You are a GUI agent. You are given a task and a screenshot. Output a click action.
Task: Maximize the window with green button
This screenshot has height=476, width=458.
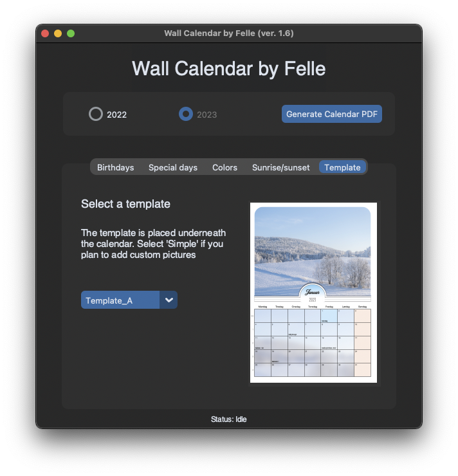(x=71, y=33)
